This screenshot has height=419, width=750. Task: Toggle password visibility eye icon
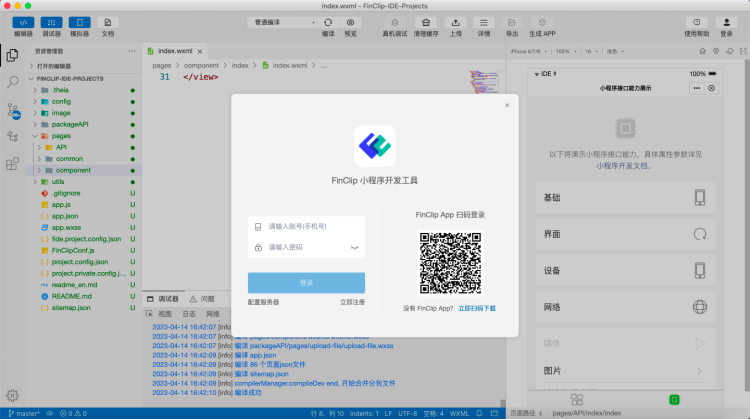tap(354, 248)
